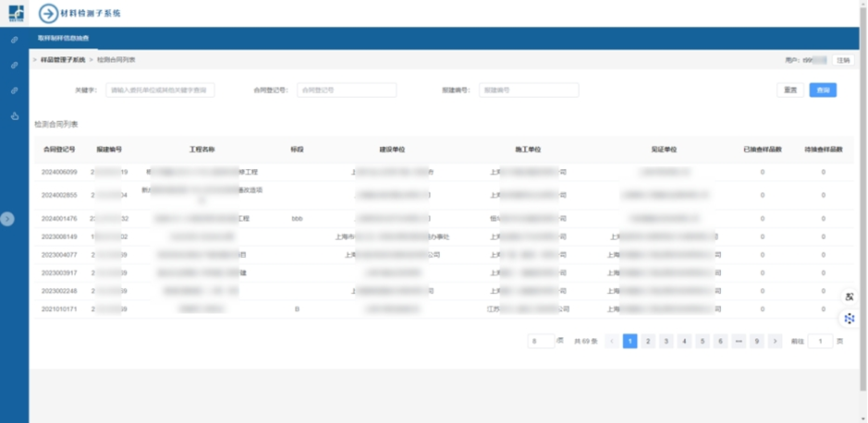This screenshot has width=868, height=423.
Task: Click the company logo in top-left corner
Action: (14, 13)
